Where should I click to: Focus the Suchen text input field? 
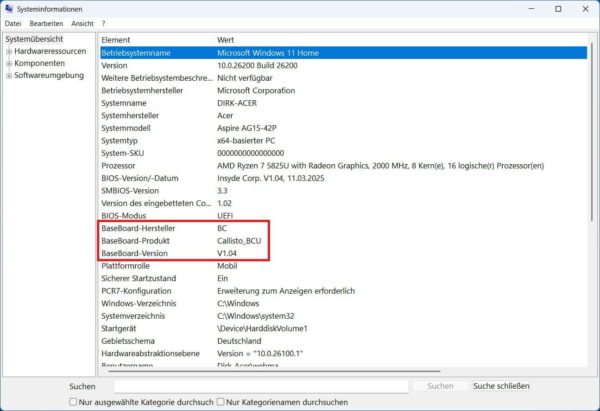point(261,386)
